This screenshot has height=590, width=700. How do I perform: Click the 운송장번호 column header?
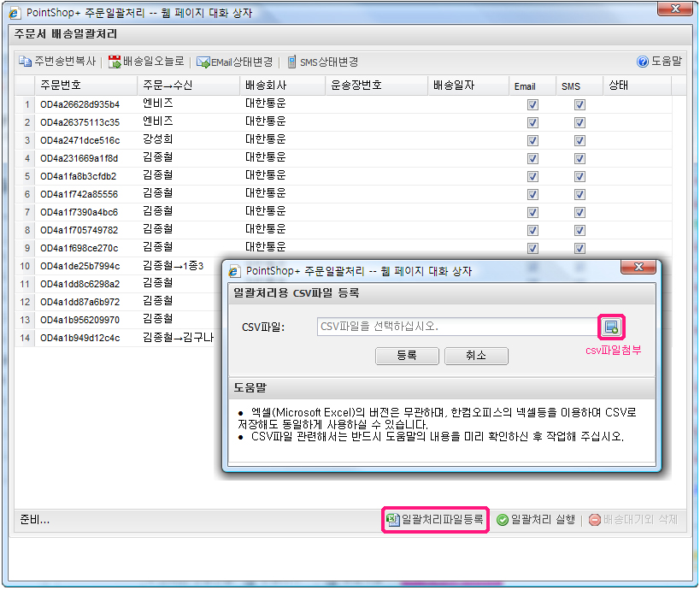pos(356,86)
